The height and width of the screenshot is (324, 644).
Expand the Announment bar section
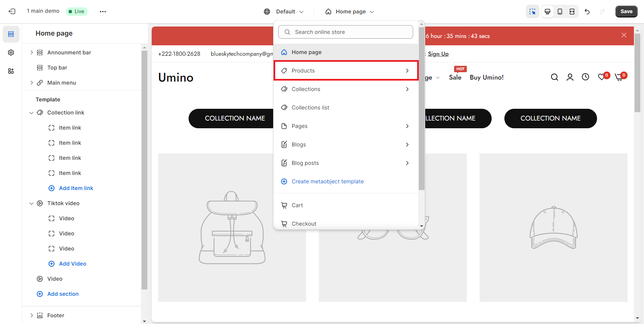[x=32, y=52]
